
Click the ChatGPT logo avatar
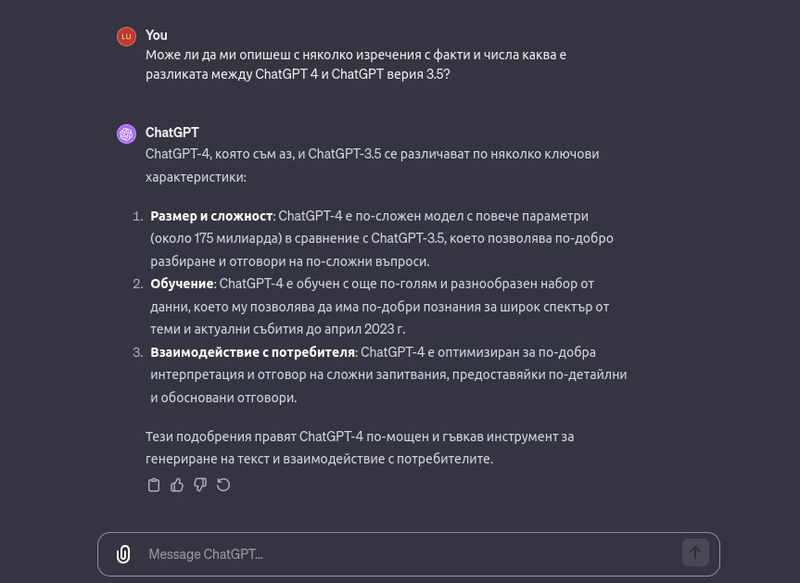pyautogui.click(x=126, y=133)
